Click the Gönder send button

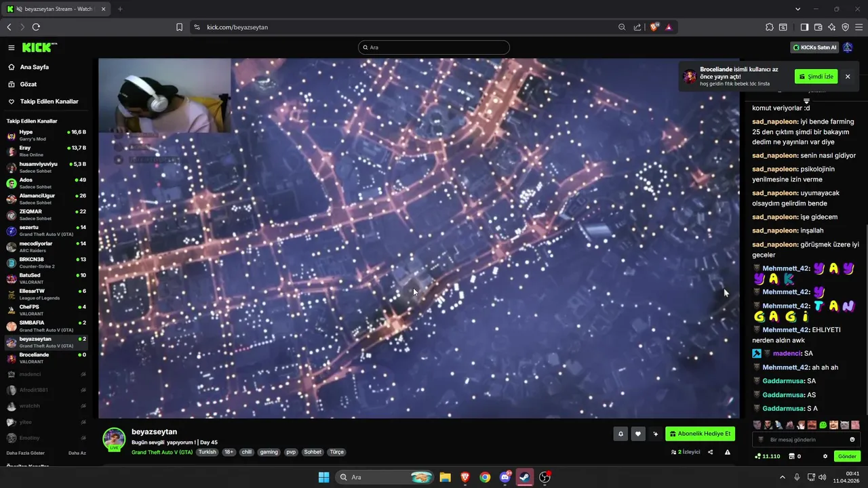847,456
